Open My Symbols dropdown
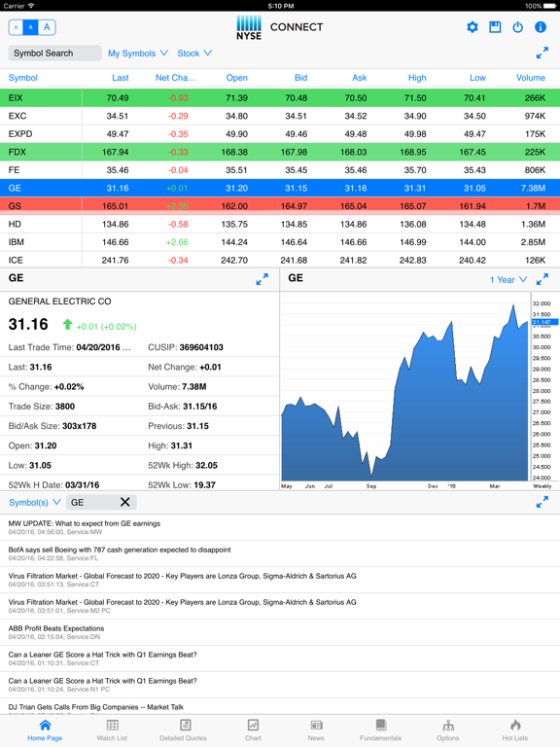 (138, 53)
